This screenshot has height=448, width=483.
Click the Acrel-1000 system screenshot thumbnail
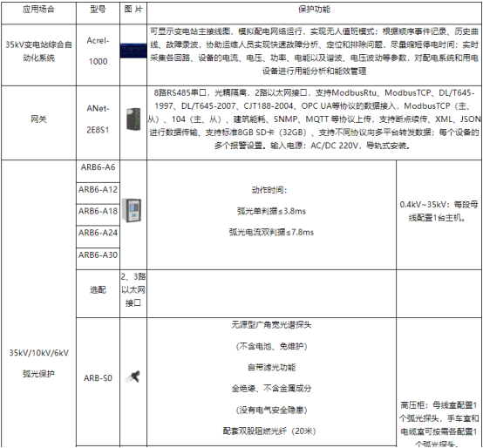point(133,51)
